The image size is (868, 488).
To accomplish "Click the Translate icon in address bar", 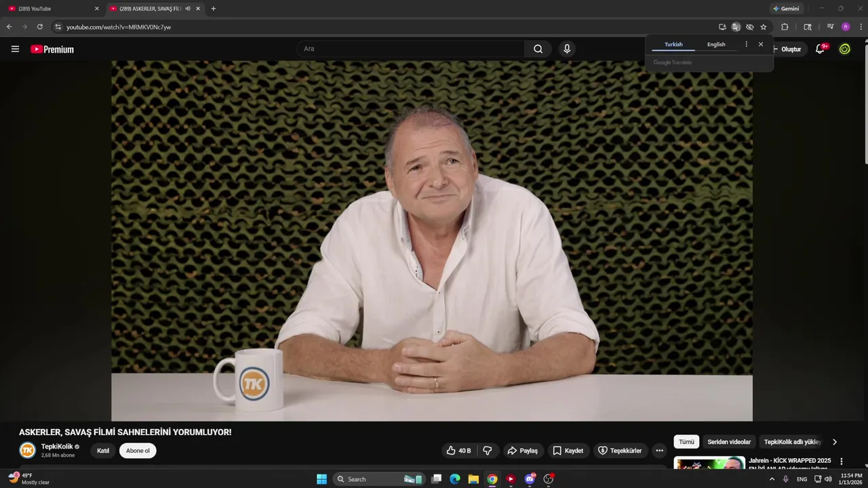I will 736,27.
